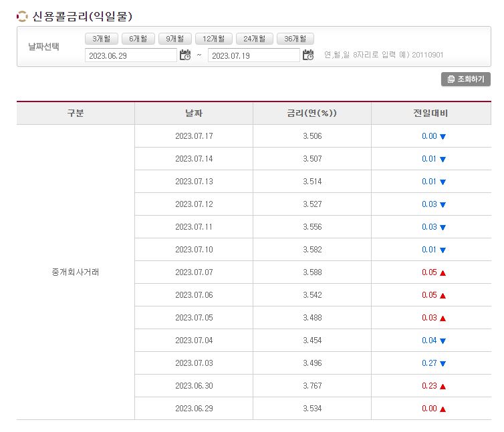This screenshot has height=432, width=504.
Task: Click the date cell 2023.07.10
Action: (x=194, y=250)
